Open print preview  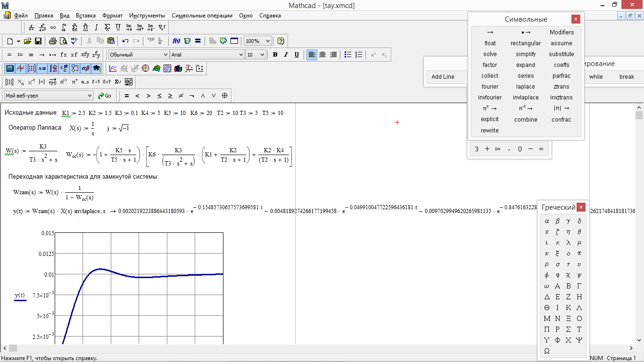tap(64, 41)
